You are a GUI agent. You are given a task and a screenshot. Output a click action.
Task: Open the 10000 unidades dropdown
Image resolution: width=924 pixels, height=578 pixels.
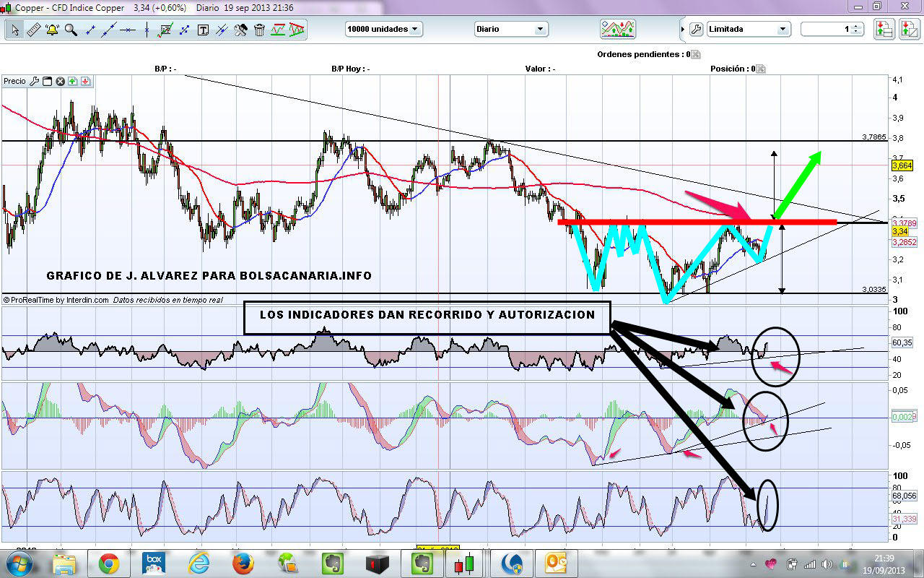383,30
